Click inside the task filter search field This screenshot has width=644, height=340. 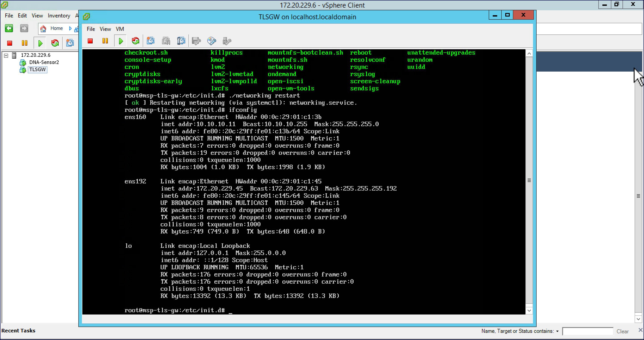pos(588,331)
